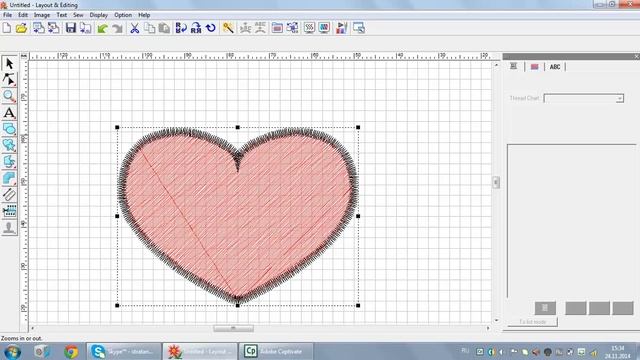Click the last toolbar icon with monitor
This screenshot has width=640, height=360.
point(359,28)
